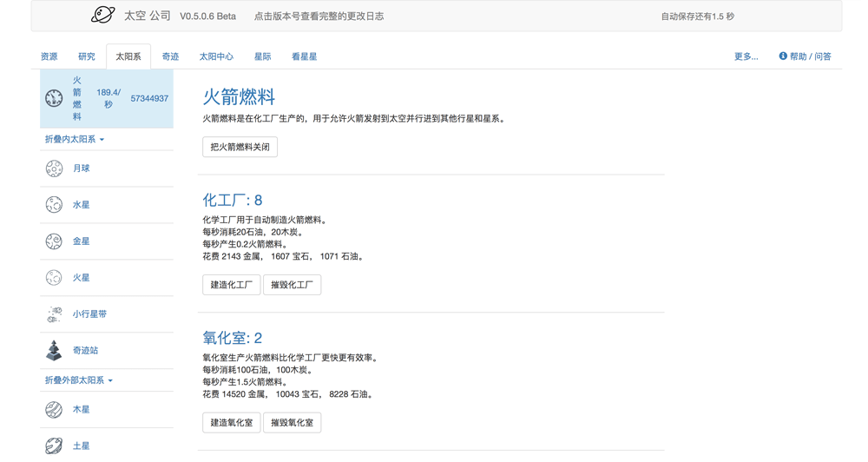Click the Saturn (土星) ringed planet icon
This screenshot has width=868, height=462.
(54, 446)
